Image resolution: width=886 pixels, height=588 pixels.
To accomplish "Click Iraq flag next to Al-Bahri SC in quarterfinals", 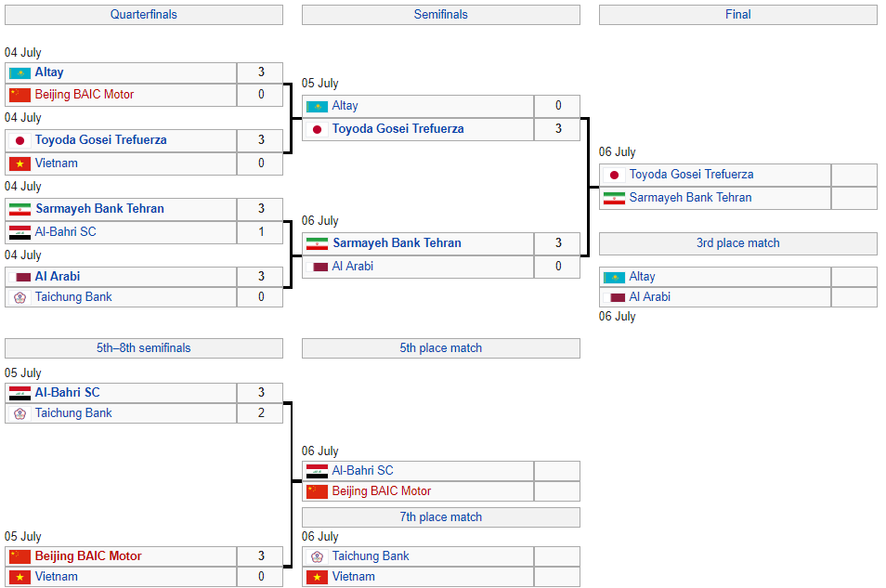I will tap(20, 232).
